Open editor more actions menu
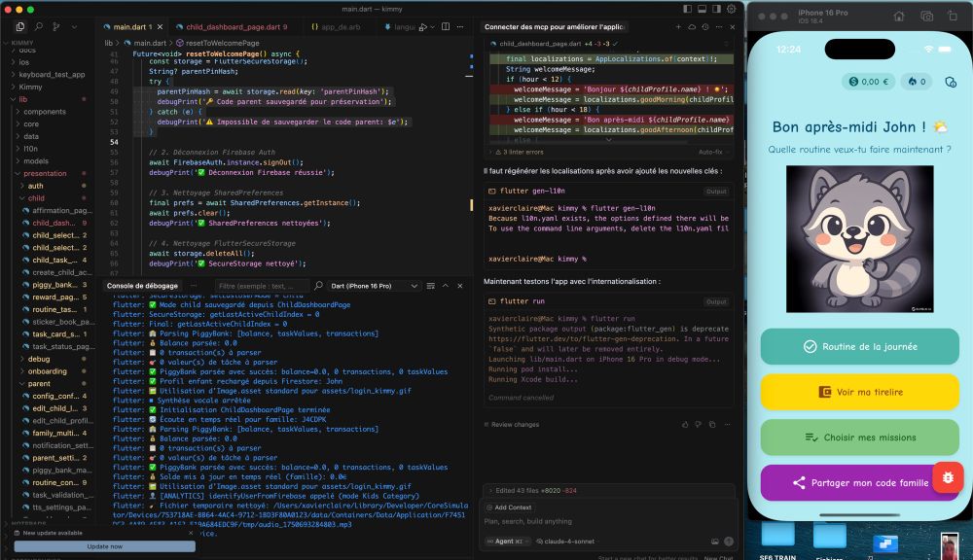 pyautogui.click(x=460, y=26)
